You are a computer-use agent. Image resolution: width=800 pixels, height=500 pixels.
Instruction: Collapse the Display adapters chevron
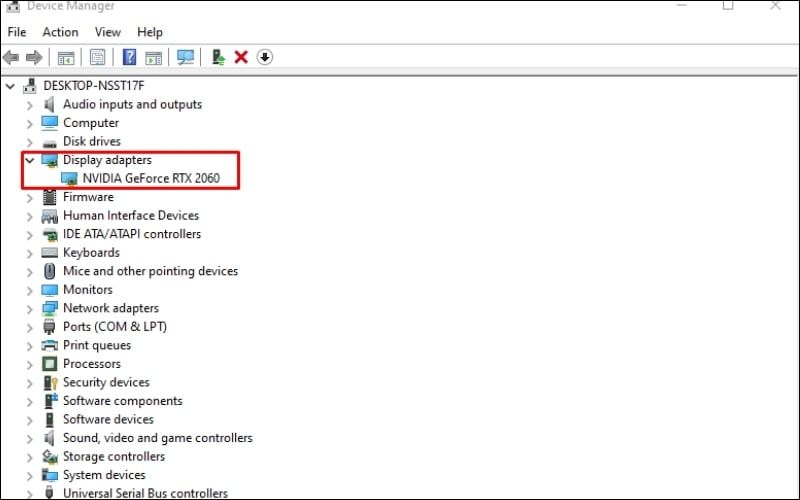(x=30, y=161)
